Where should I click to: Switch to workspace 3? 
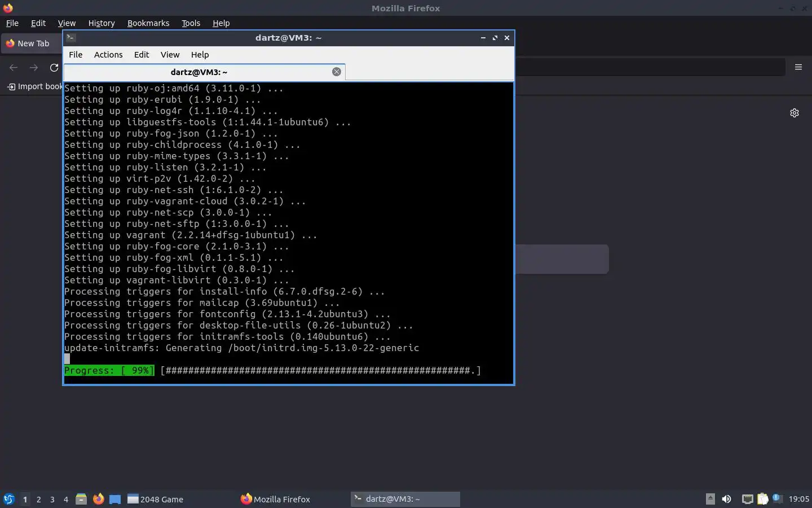pyautogui.click(x=52, y=499)
